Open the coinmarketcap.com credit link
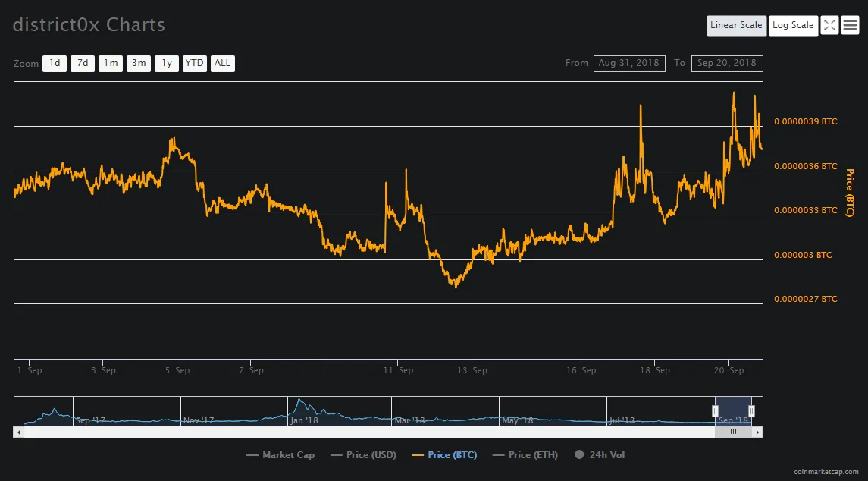 tap(826, 472)
